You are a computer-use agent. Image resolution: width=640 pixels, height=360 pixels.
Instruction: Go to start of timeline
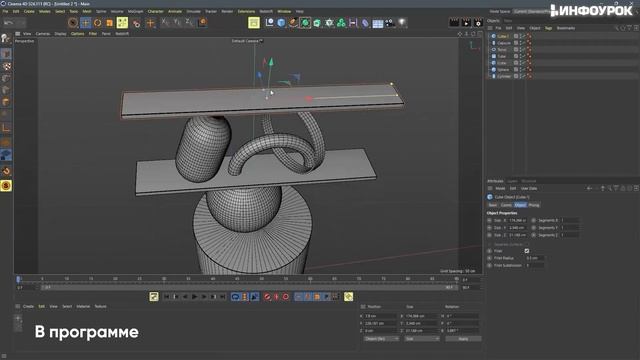[x=167, y=297]
